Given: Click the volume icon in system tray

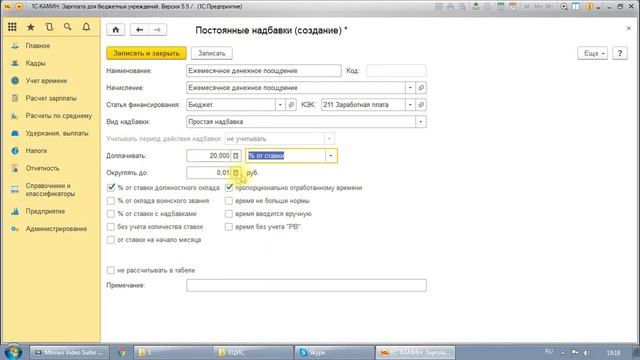Looking at the screenshot, I should (587, 353).
